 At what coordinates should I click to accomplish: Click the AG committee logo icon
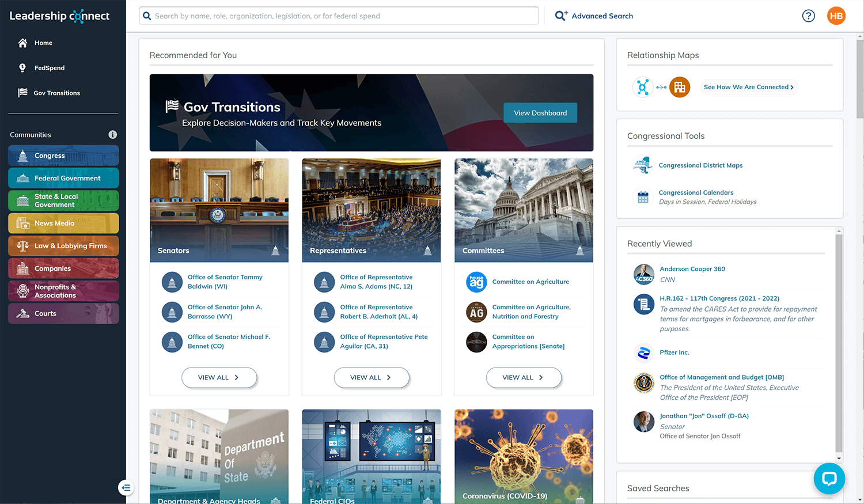pyautogui.click(x=476, y=312)
